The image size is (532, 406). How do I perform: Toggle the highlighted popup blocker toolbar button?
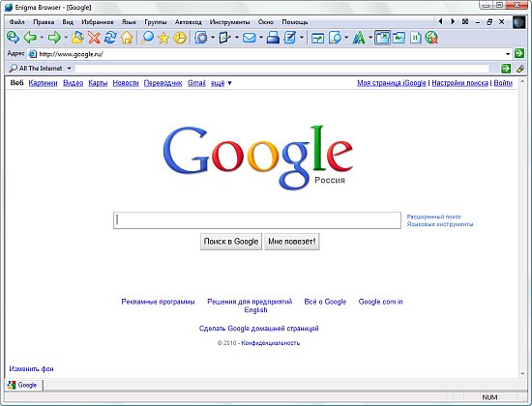(383, 38)
